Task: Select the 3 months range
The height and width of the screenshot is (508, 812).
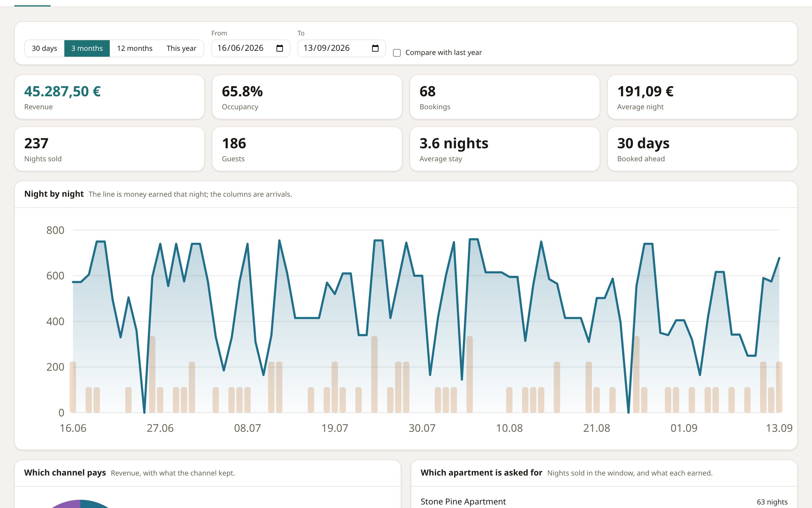Action: (x=87, y=48)
